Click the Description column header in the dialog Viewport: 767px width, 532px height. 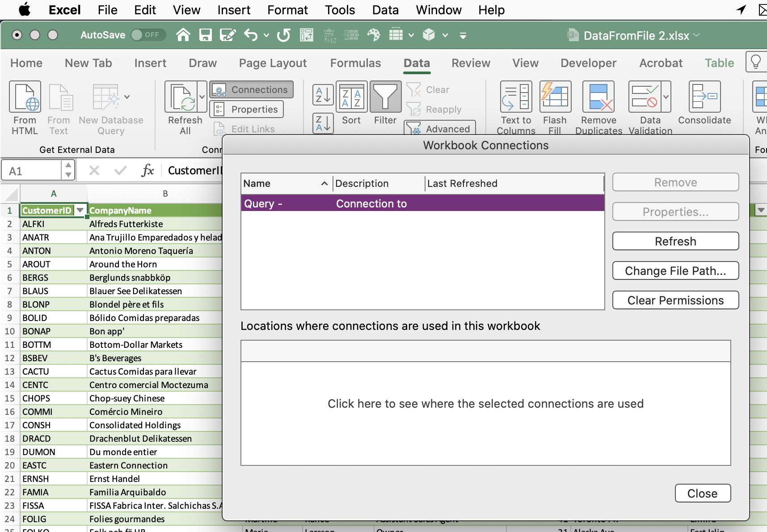point(379,183)
